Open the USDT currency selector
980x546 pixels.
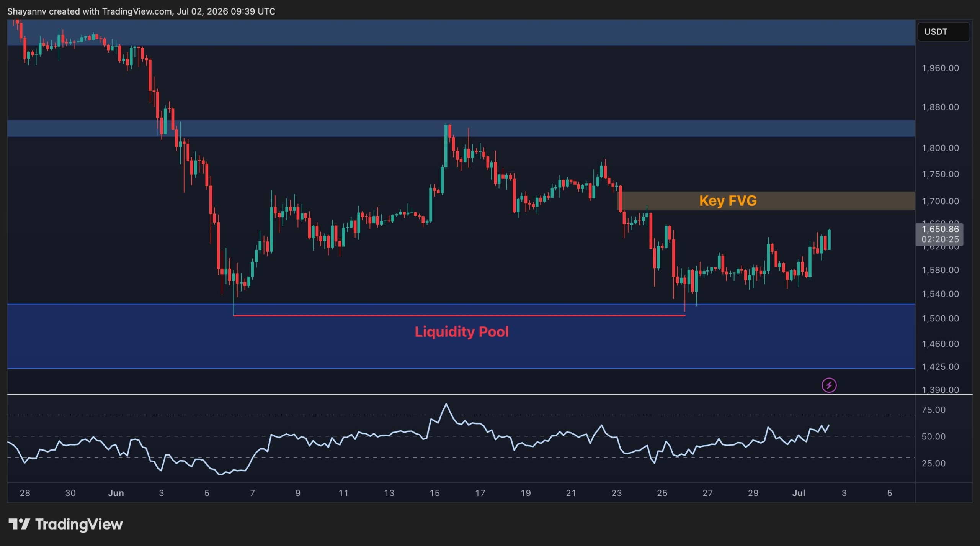943,32
